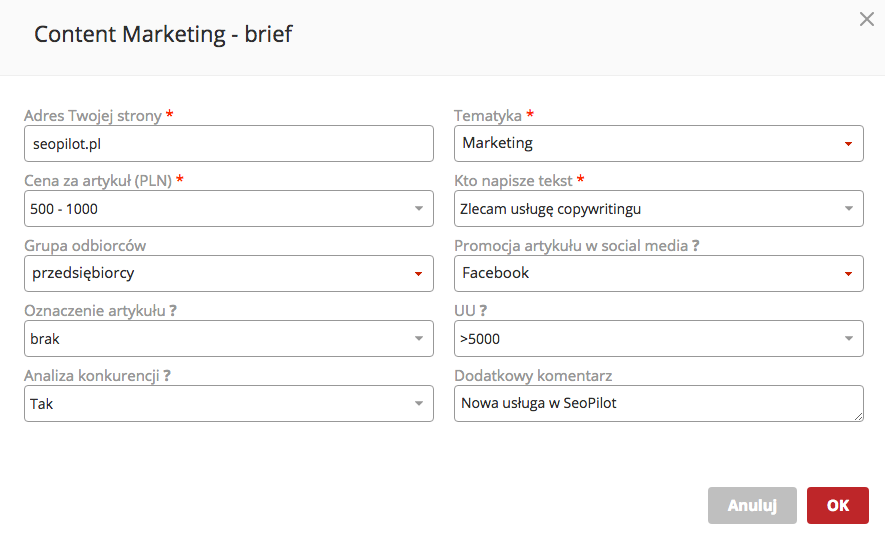Screen dimensions: 885x535
Task: Click help icon next to Oznaczenie artykułu
Action: [x=173, y=311]
